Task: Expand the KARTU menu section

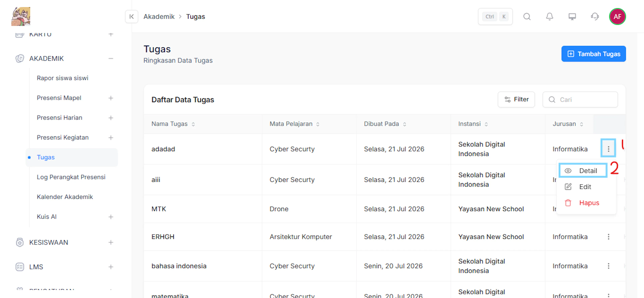Action: (x=111, y=34)
